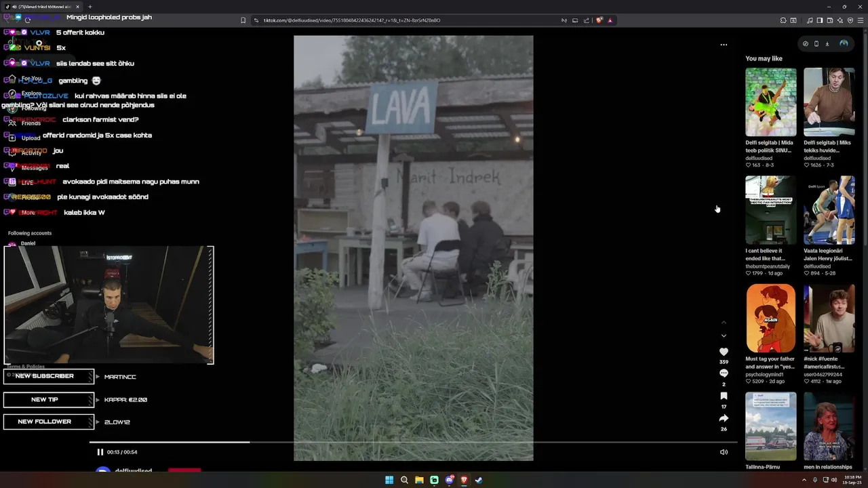Open File Explorer from the taskbar
The height and width of the screenshot is (488, 868).
coord(419,480)
